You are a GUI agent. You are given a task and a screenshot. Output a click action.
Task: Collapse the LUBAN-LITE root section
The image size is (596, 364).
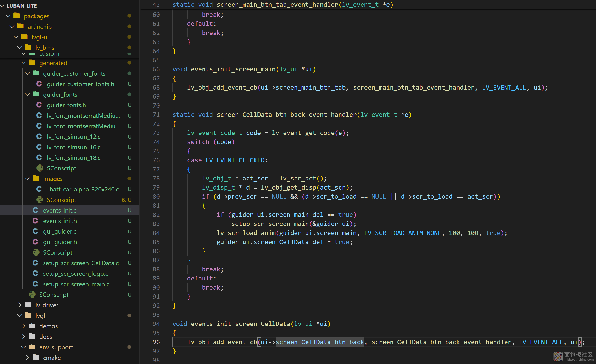[x=3, y=6]
